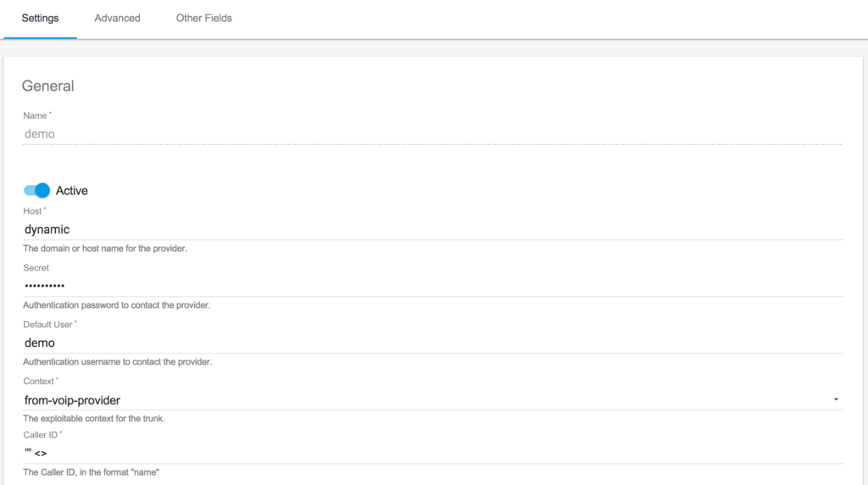Click the "Context" field label
868x485 pixels.
(x=39, y=381)
